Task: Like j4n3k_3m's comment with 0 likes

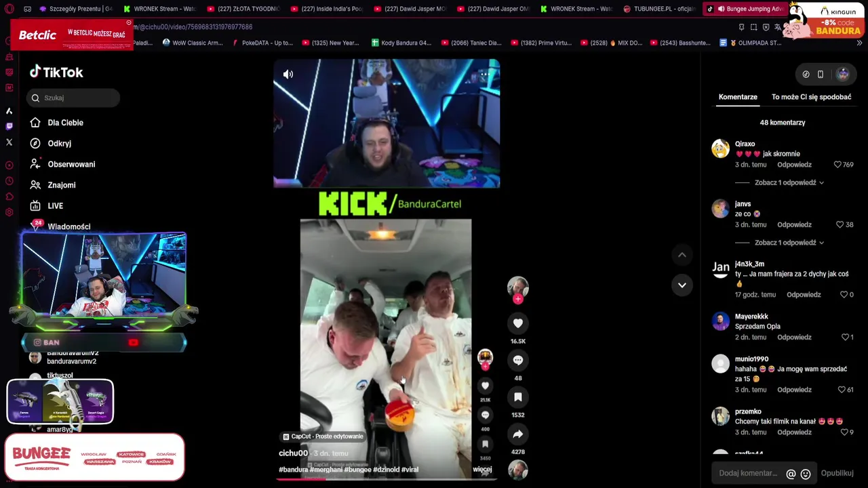Action: tap(844, 295)
